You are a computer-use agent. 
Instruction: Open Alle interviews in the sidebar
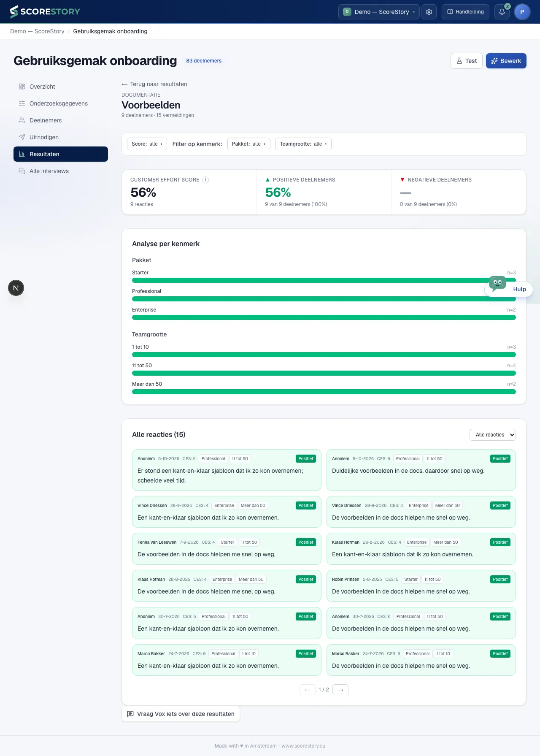point(61,171)
